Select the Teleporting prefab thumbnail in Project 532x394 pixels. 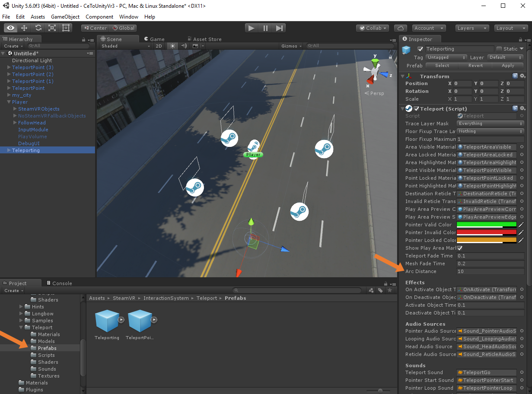(x=107, y=321)
